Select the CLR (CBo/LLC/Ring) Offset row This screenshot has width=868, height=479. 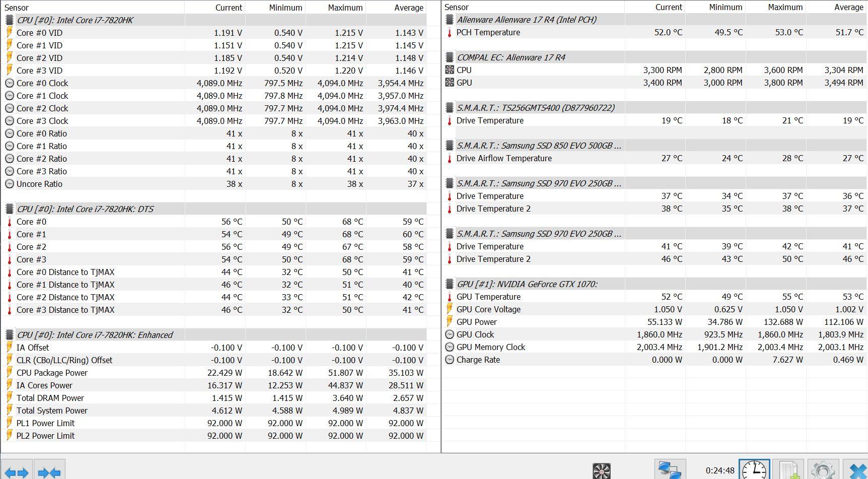[x=214, y=360]
